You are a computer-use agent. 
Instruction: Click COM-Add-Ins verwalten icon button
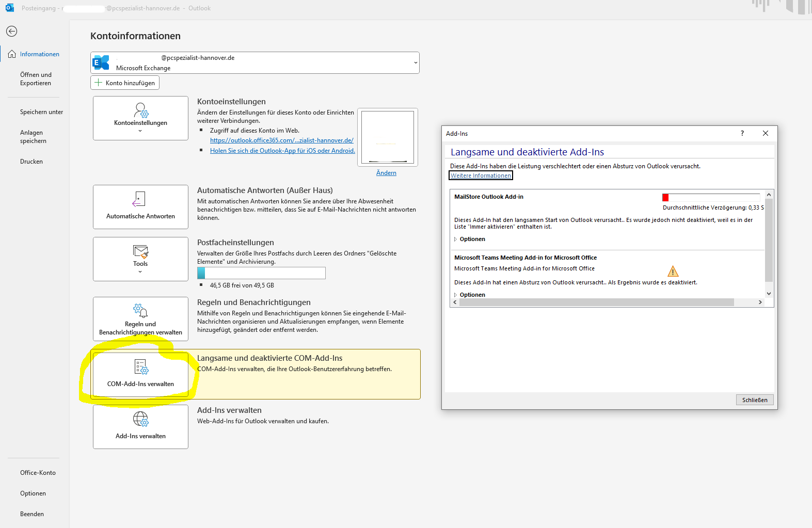pyautogui.click(x=140, y=374)
